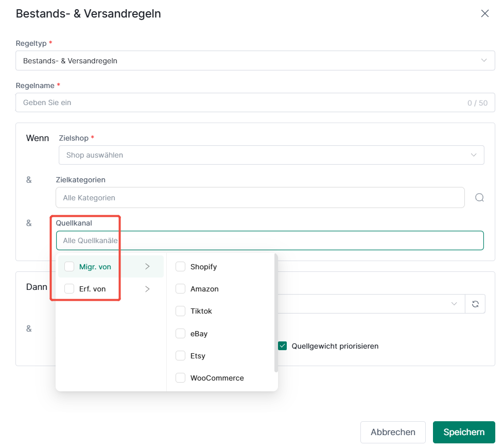Viewport: 503px width, 448px height.
Task: Click the Abbrechen button
Action: tap(393, 432)
